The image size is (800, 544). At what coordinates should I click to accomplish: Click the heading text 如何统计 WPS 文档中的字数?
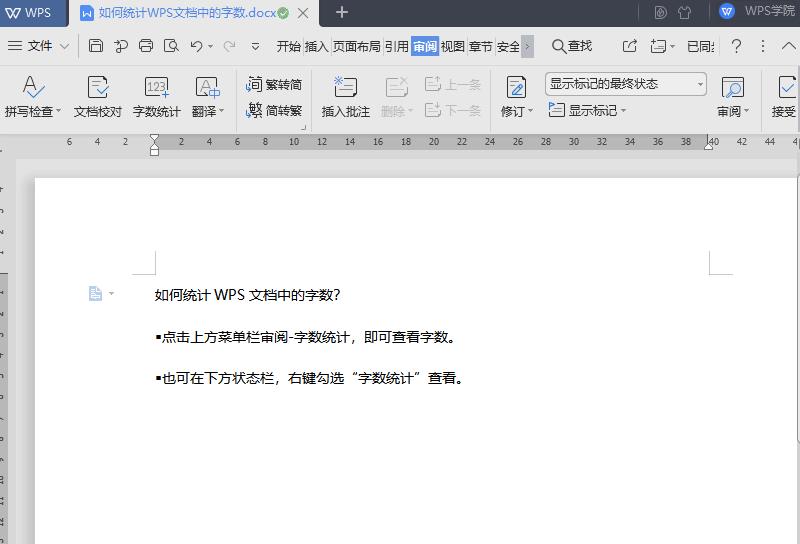coord(247,295)
